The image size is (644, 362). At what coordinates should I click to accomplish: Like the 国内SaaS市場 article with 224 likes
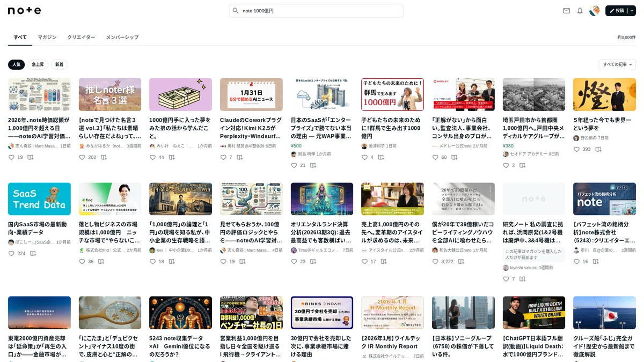click(11, 253)
